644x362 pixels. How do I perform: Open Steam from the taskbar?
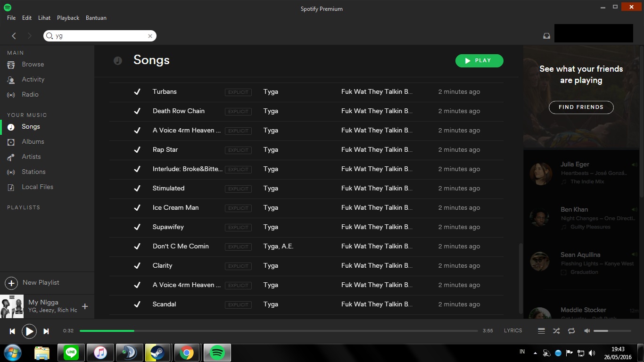click(158, 353)
